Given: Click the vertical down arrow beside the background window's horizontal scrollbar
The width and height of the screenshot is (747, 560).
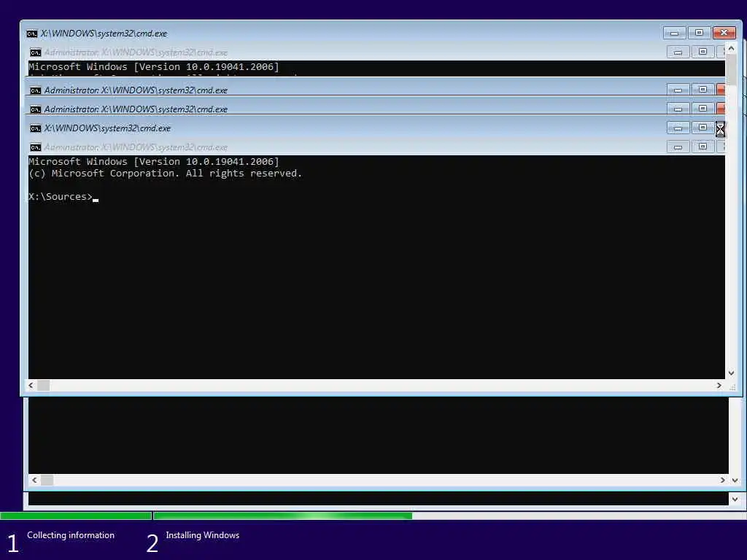Looking at the screenshot, I should (735, 480).
